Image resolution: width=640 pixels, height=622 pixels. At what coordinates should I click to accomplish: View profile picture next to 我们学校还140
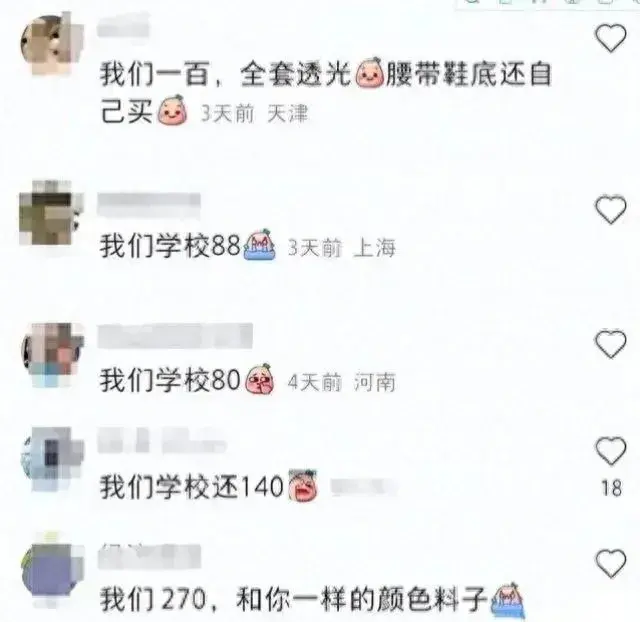[52, 459]
